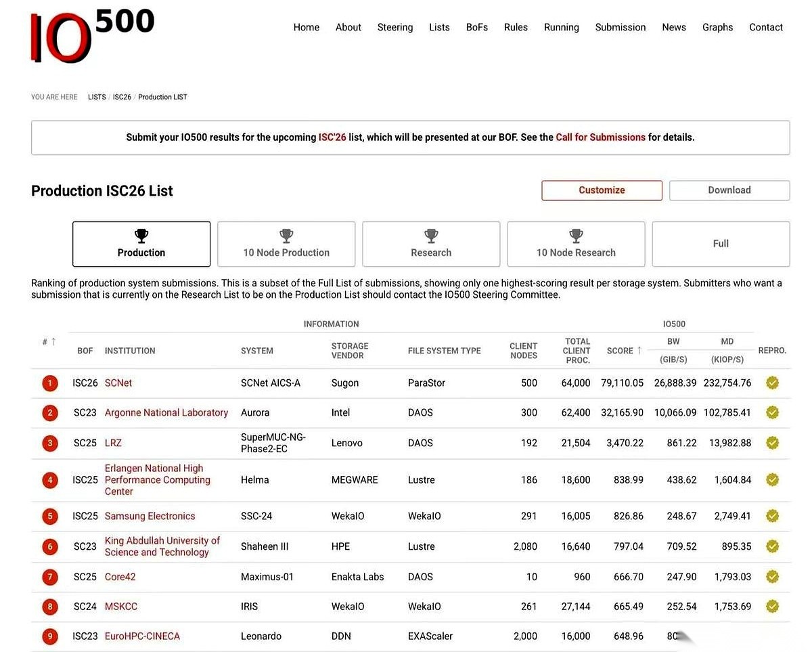Open the BoFs menu item

click(x=477, y=27)
